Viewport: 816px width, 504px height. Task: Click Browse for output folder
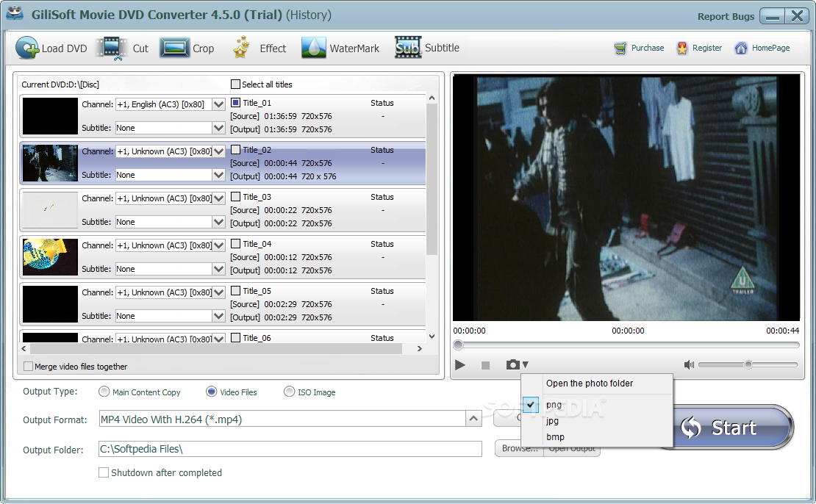coord(519,448)
